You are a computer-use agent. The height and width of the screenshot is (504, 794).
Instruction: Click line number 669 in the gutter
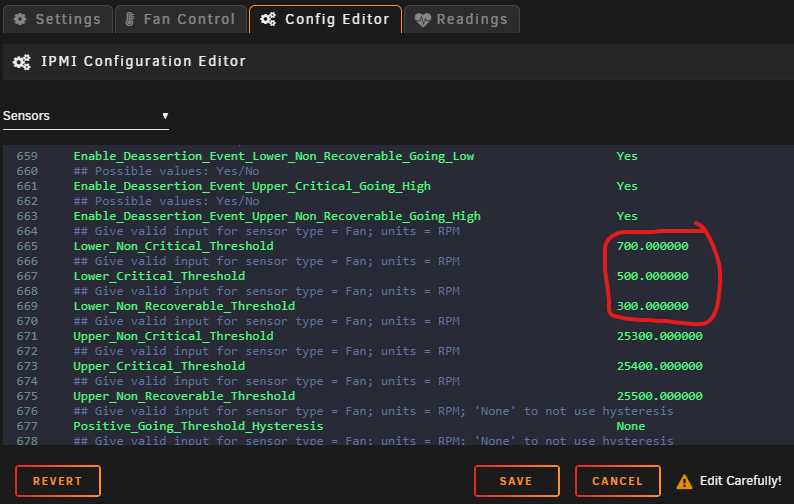[27, 306]
